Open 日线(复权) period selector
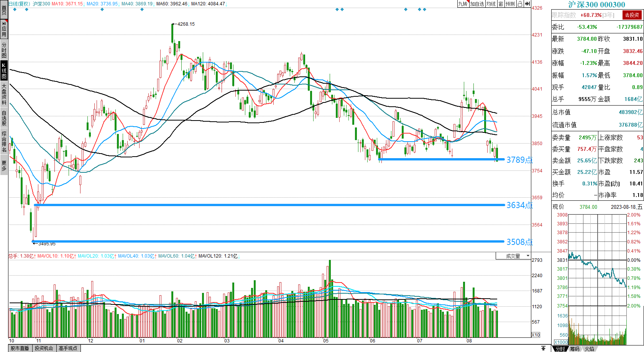Screen dimensions: 644x352 [19, 4]
